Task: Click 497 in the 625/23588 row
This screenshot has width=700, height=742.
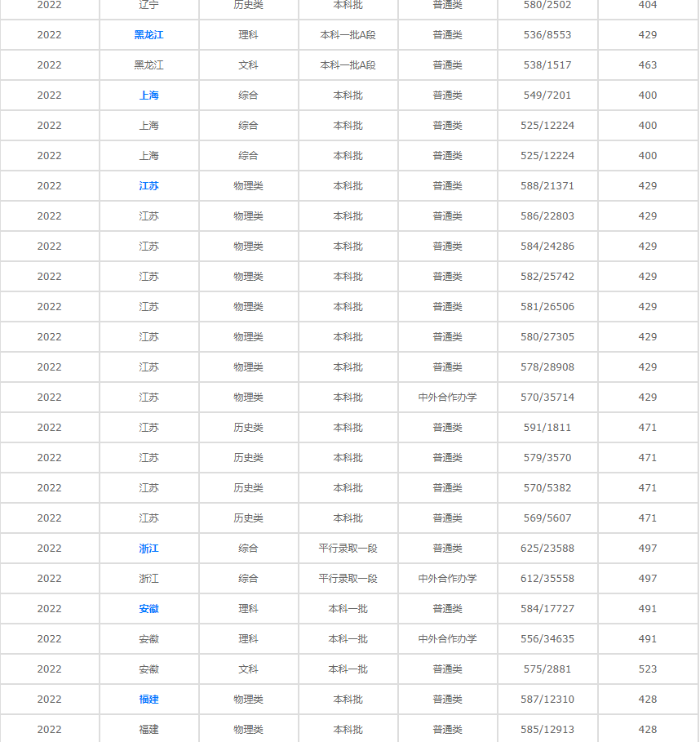Action: pos(648,549)
